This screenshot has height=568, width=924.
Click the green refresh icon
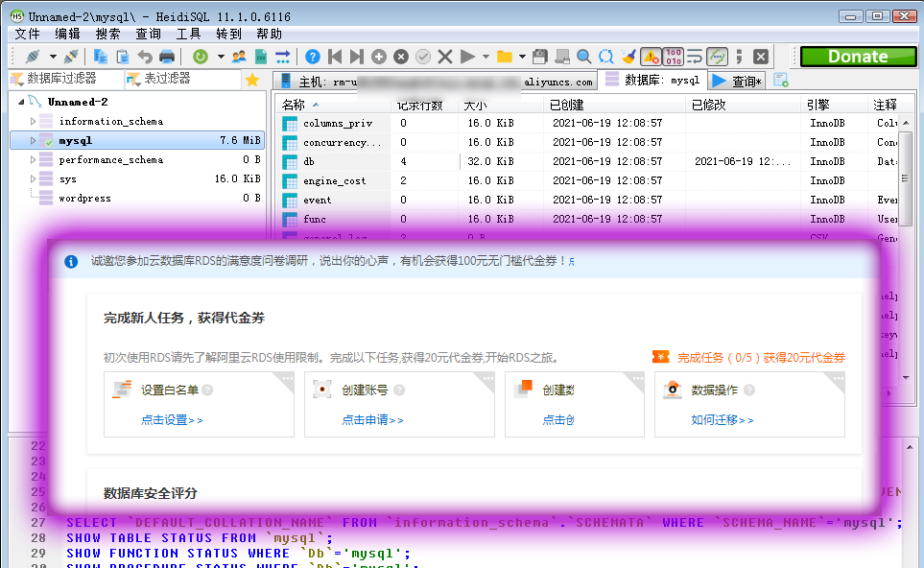[200, 57]
